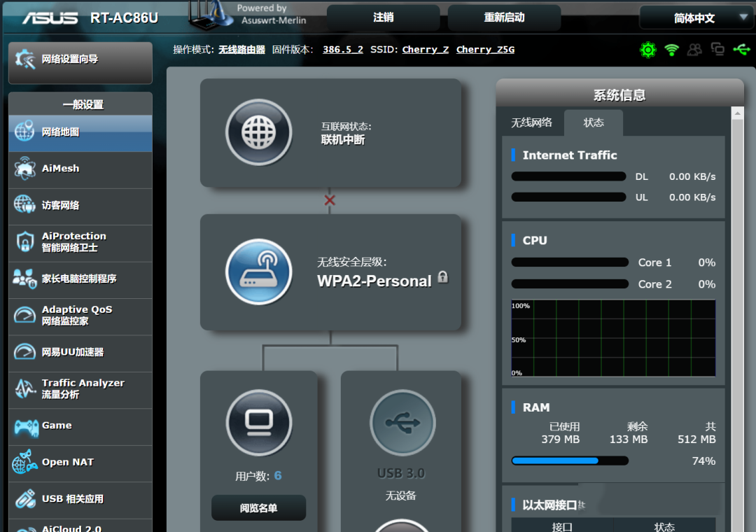Click the system info scrollbar up arrow

tap(737, 114)
